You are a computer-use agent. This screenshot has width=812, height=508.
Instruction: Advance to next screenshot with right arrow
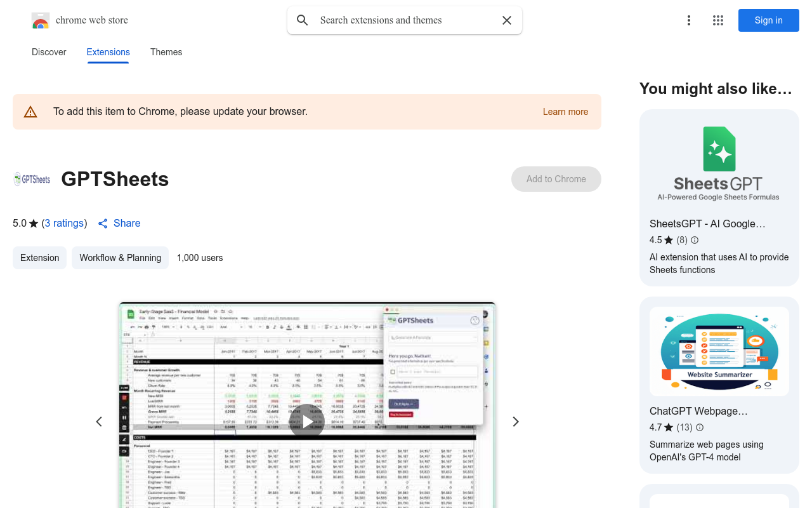pyautogui.click(x=516, y=422)
